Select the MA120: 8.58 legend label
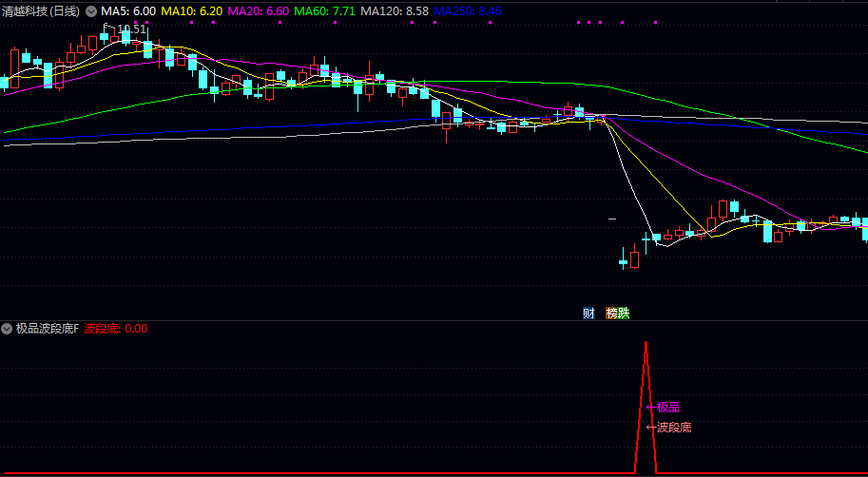868x477 pixels. (394, 11)
